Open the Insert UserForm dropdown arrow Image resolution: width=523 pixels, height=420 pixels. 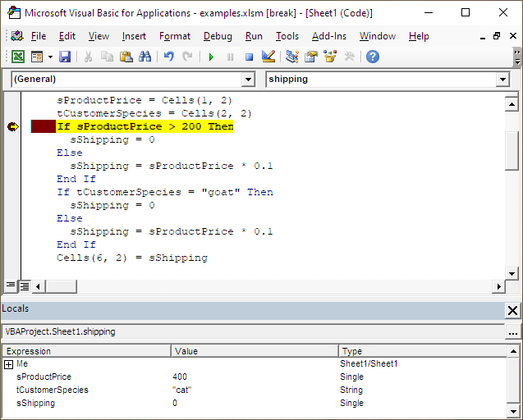[50, 57]
